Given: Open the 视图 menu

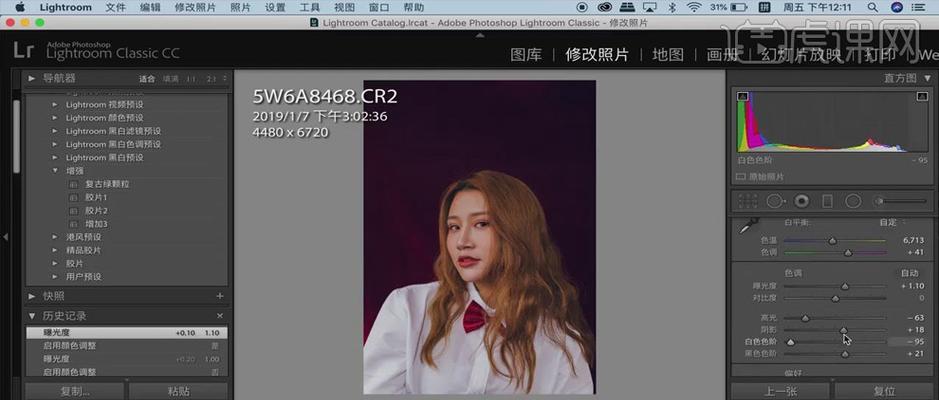Looking at the screenshot, I should click(x=344, y=7).
